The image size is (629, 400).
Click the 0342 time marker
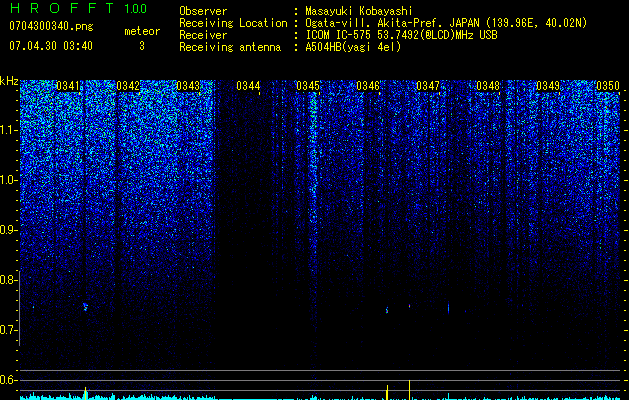tap(128, 86)
